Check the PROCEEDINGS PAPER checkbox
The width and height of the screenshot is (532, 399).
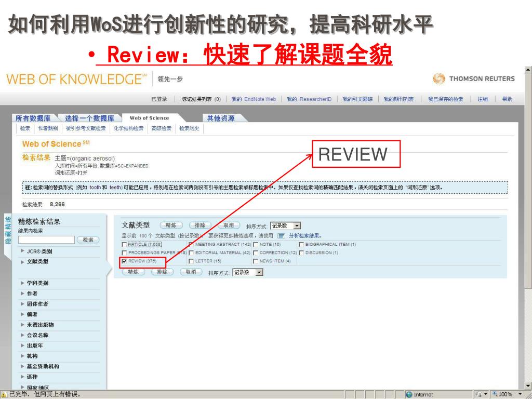(x=124, y=253)
